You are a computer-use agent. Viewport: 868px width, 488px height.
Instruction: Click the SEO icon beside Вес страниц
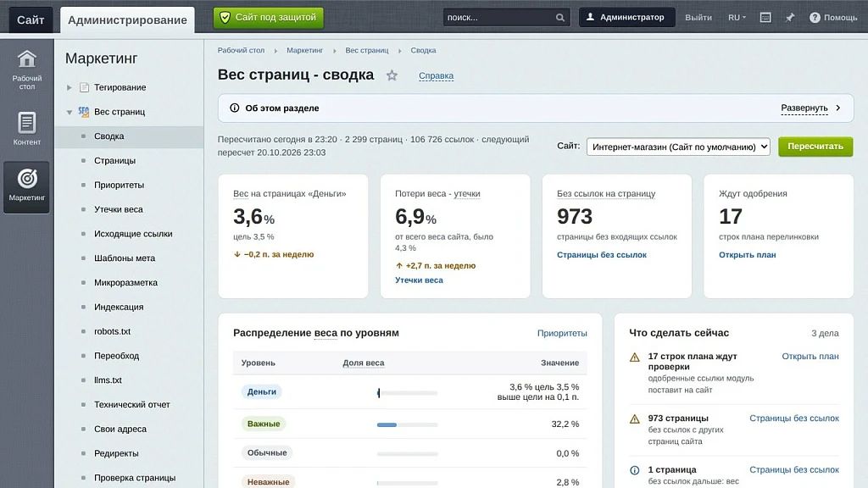[84, 112]
